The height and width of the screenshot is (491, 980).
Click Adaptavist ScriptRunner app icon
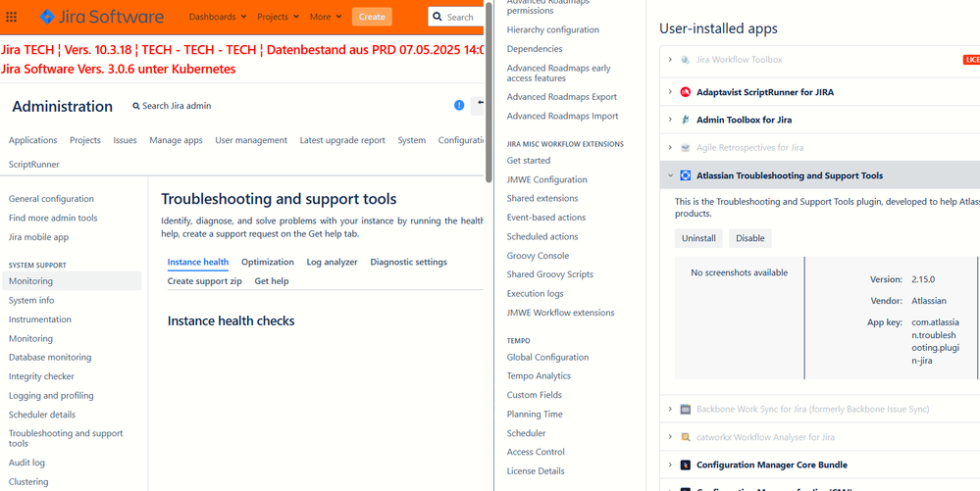click(x=686, y=92)
